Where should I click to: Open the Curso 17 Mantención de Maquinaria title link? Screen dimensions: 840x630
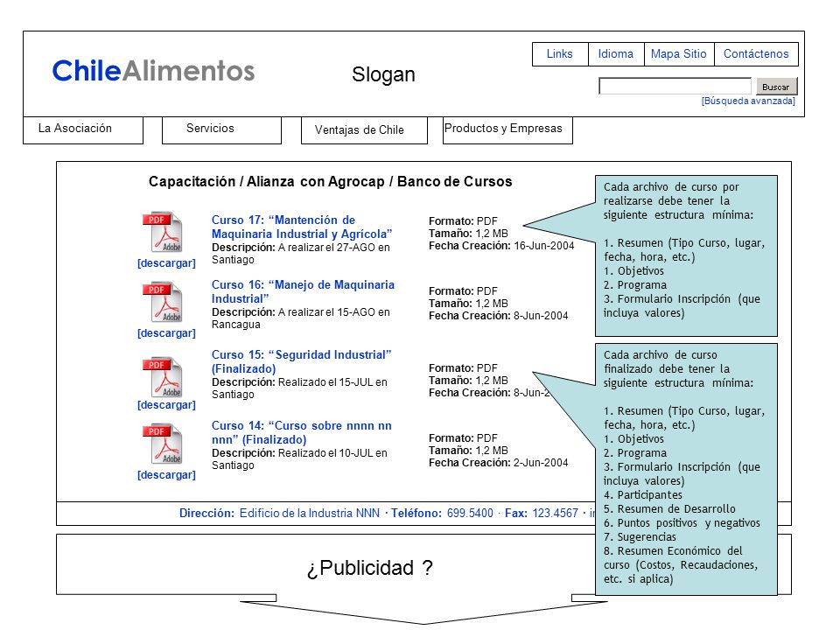coord(302,227)
